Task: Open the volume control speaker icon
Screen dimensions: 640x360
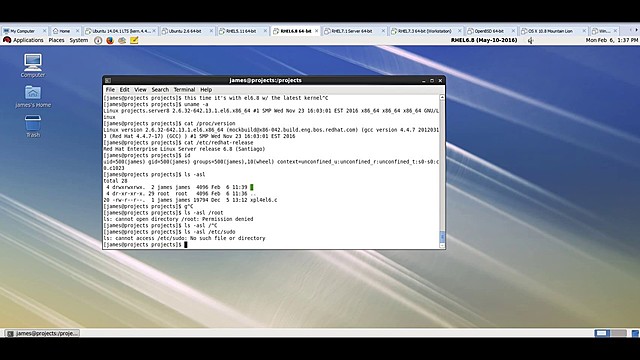Action: tap(531, 40)
